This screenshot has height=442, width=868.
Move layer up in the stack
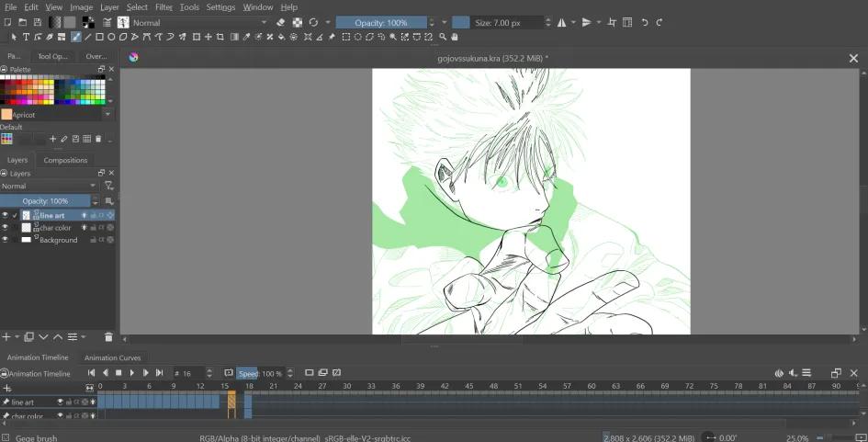58,336
